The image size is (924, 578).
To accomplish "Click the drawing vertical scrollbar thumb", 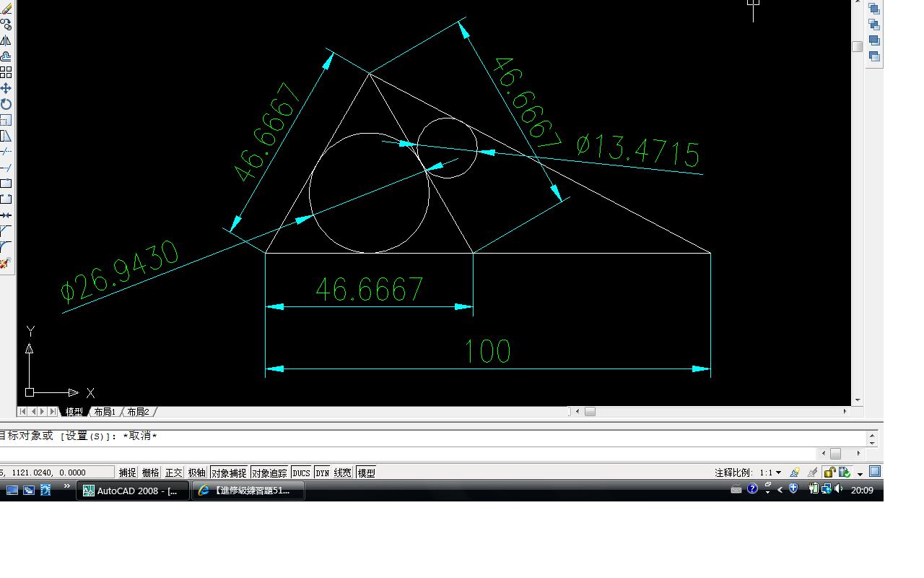I will tap(858, 46).
